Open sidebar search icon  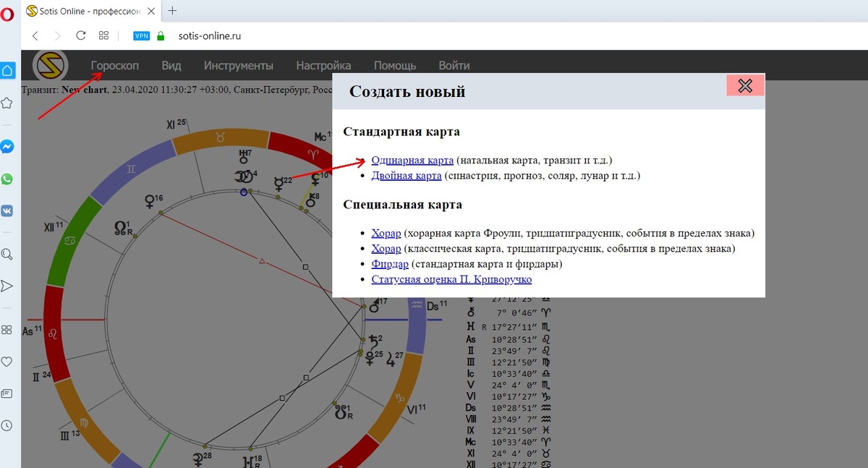pos(7,254)
